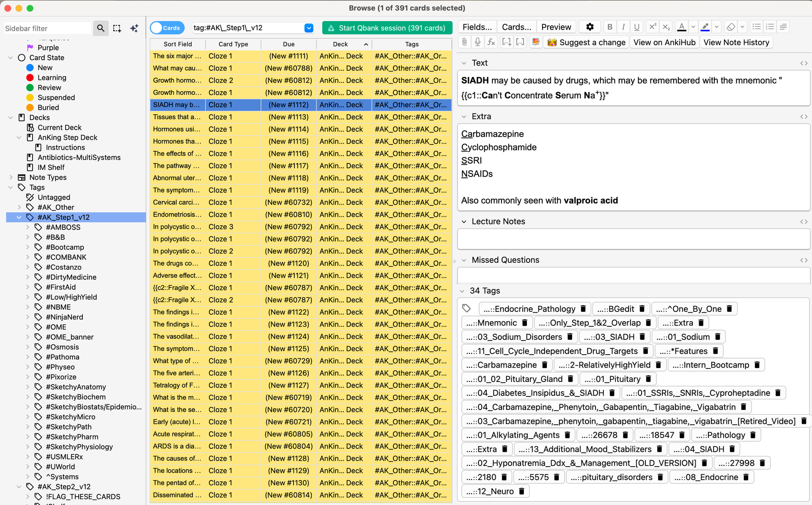Click the remove formatting eraser icon
Screen dimensions: 812x505
click(730, 27)
